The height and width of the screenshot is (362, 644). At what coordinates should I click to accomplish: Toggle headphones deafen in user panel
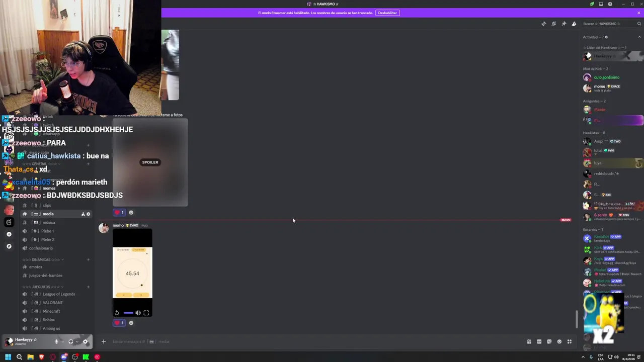tap(70, 341)
